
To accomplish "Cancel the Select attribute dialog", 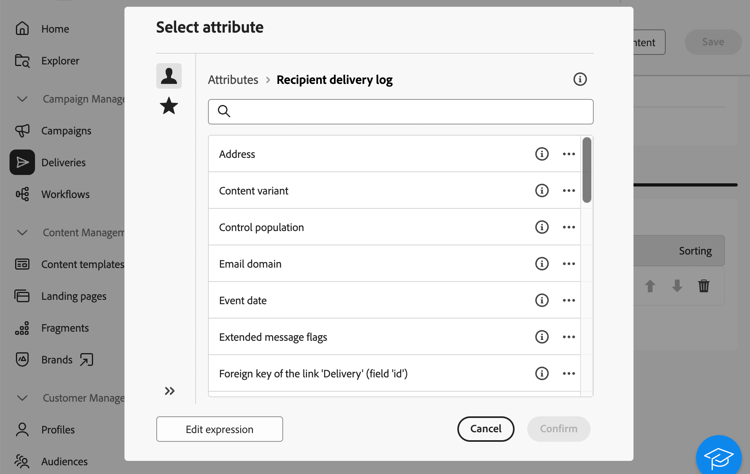I will pyautogui.click(x=486, y=429).
